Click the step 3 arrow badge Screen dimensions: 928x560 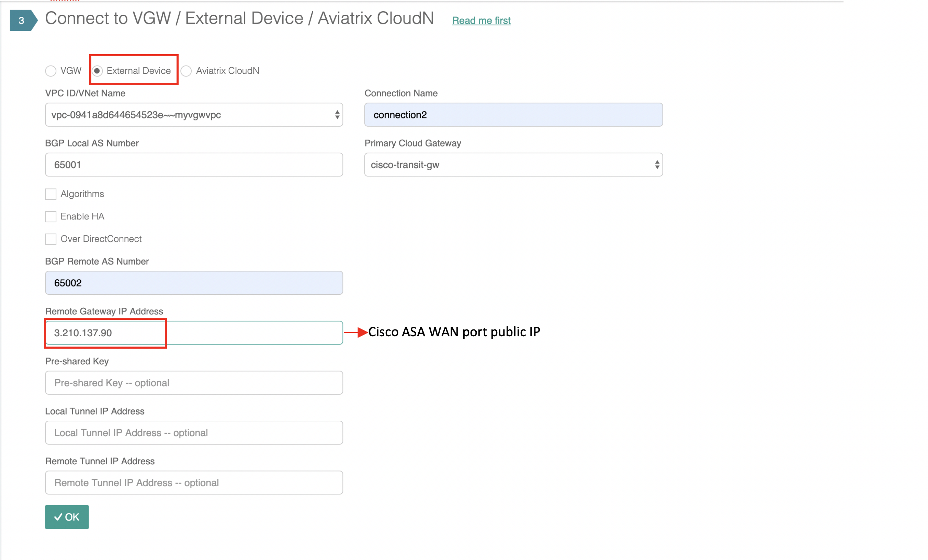(x=23, y=20)
